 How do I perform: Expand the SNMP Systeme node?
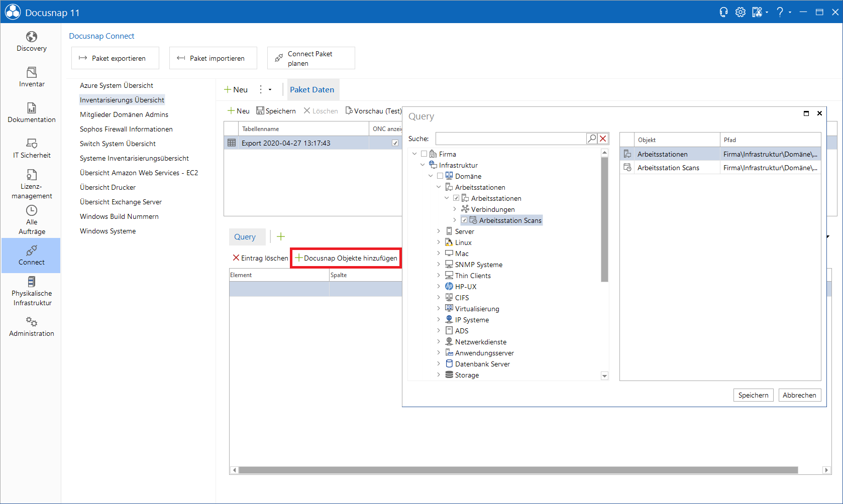439,265
